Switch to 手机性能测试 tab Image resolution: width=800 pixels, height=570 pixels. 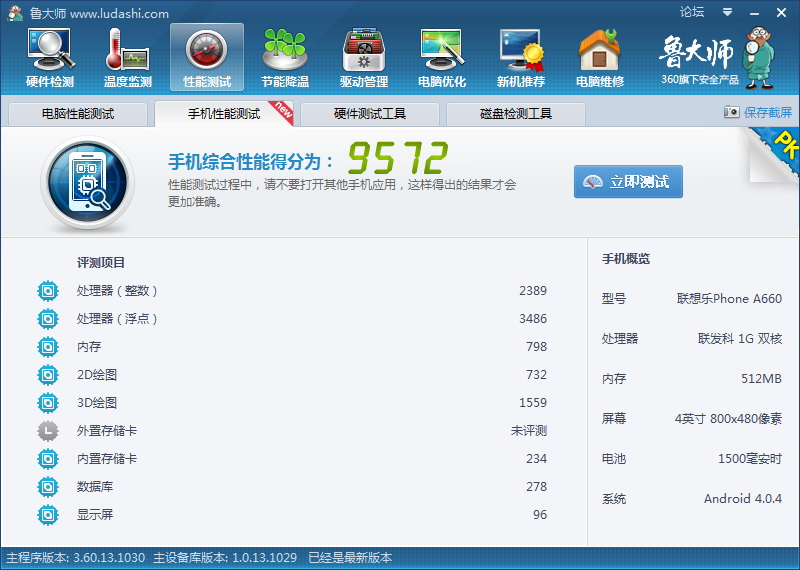point(224,114)
